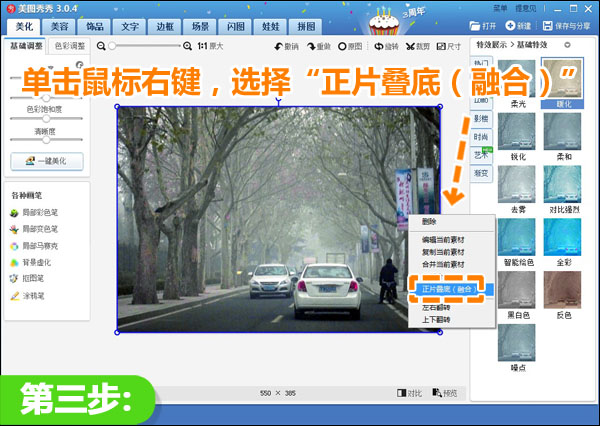Apply the 反色 effect thumbnail
The image size is (600, 426).
(562, 290)
